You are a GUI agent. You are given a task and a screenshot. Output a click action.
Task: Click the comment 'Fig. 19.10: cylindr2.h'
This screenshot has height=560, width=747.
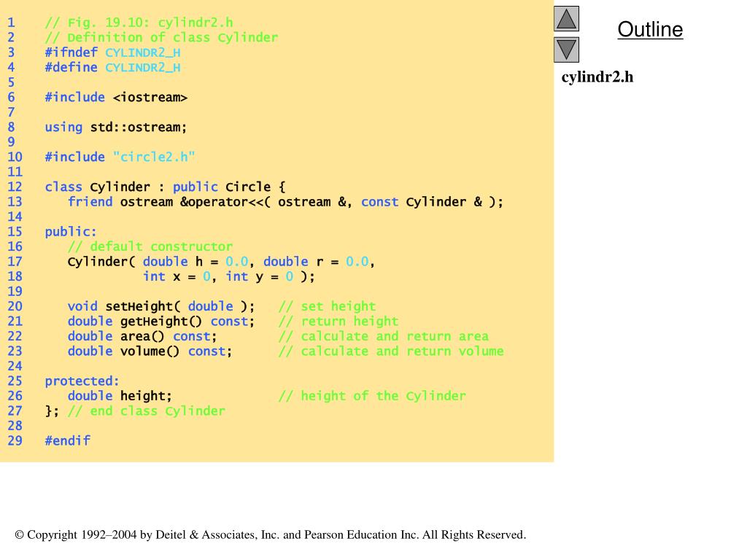[x=139, y=23]
